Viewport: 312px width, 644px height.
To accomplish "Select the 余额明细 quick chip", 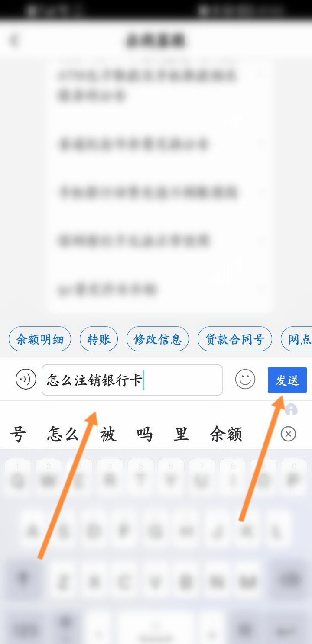I will pos(40,339).
